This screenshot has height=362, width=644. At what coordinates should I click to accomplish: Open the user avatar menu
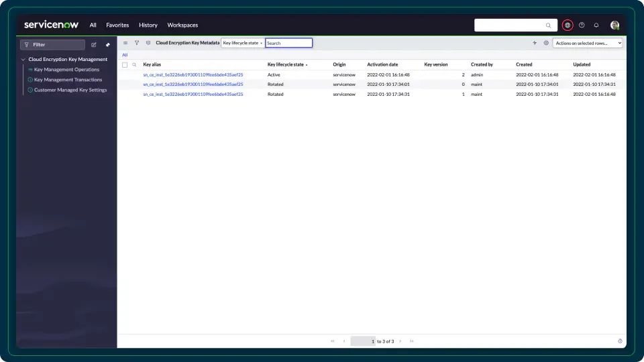click(x=615, y=25)
